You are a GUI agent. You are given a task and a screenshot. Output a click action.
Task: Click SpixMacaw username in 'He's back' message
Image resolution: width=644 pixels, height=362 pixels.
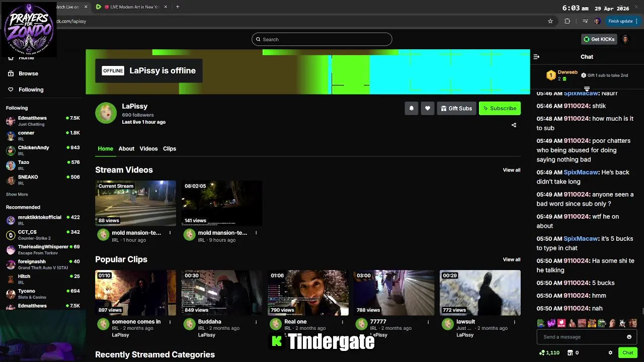(x=581, y=172)
